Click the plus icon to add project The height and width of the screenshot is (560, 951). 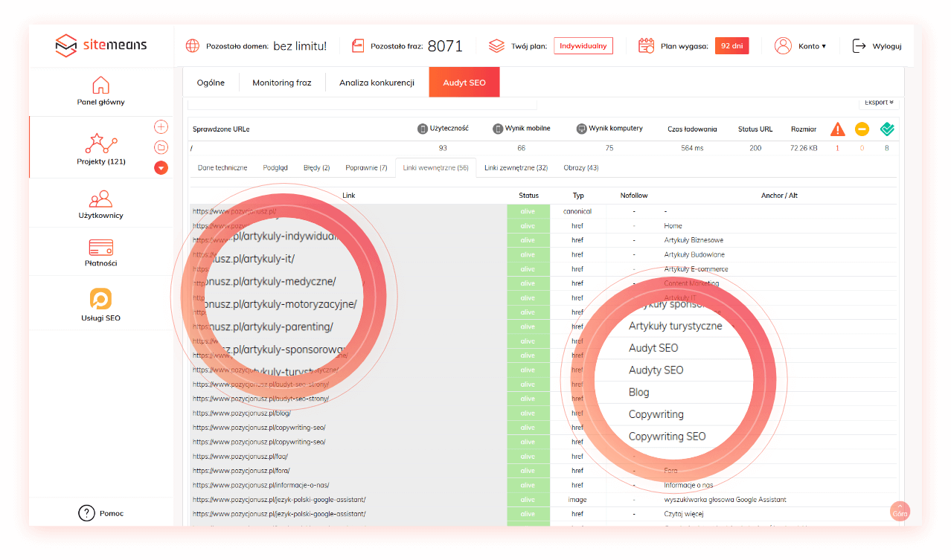click(x=161, y=127)
